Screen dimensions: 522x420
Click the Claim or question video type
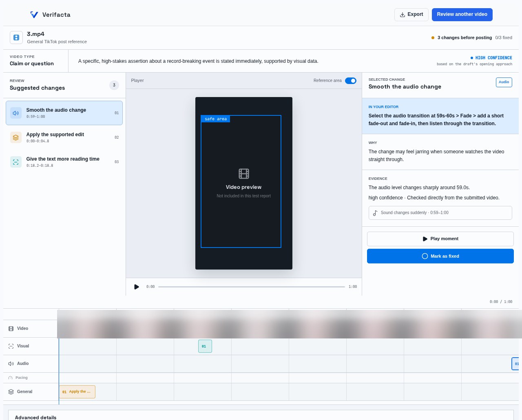coord(32,64)
